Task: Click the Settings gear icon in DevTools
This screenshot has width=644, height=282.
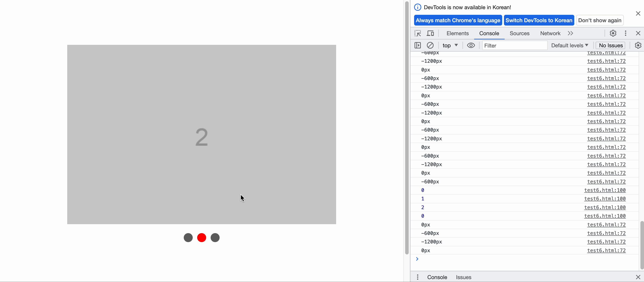Action: tap(613, 33)
